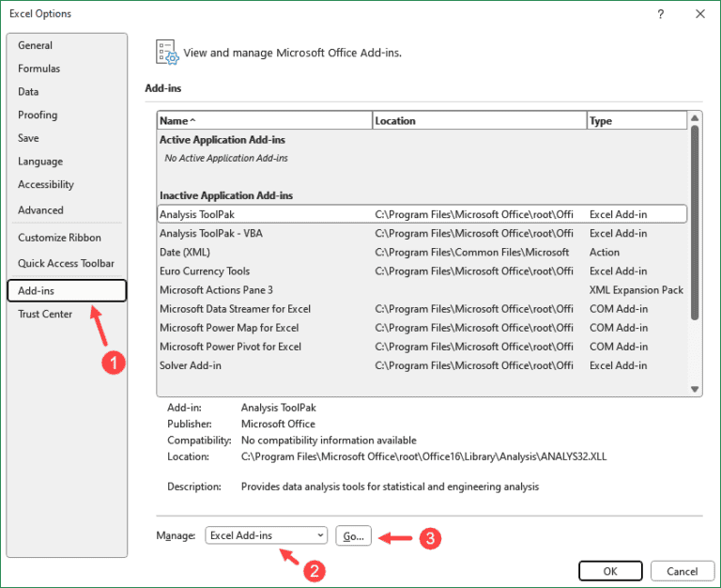This screenshot has width=721, height=588.
Task: Go to Quick Access Toolbar settings
Action: (66, 264)
